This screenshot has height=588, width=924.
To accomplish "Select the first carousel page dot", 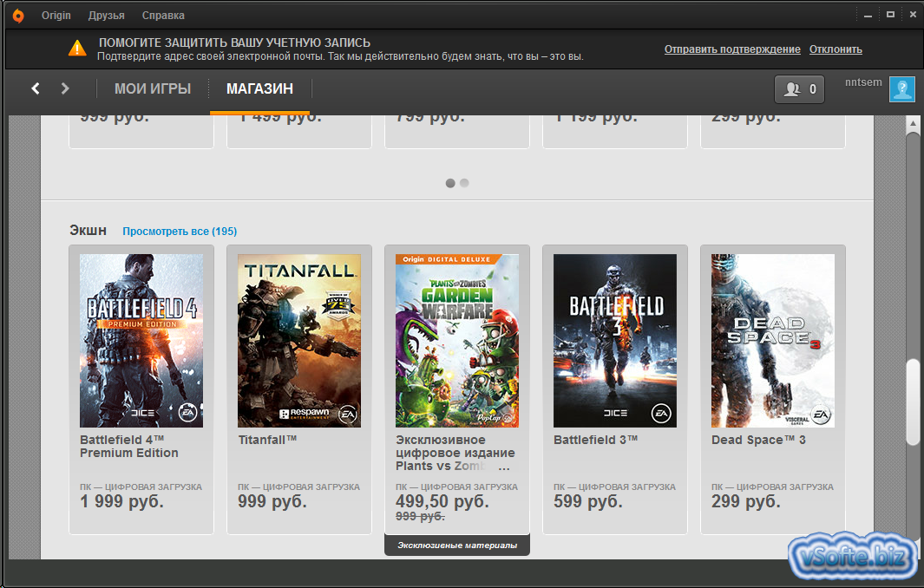I will pos(450,183).
